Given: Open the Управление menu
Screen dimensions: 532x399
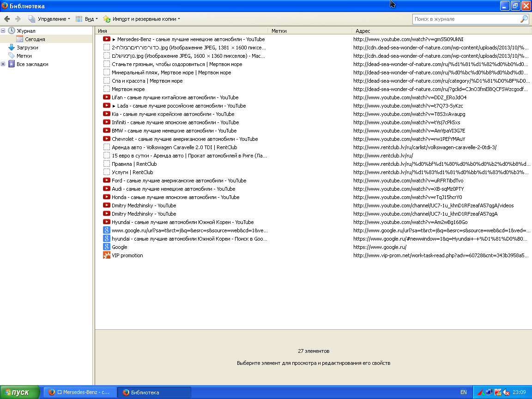Looking at the screenshot, I should [49, 19].
